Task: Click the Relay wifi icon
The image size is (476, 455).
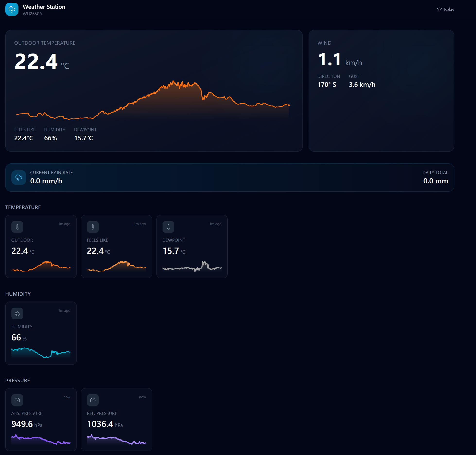Action: coord(439,9)
